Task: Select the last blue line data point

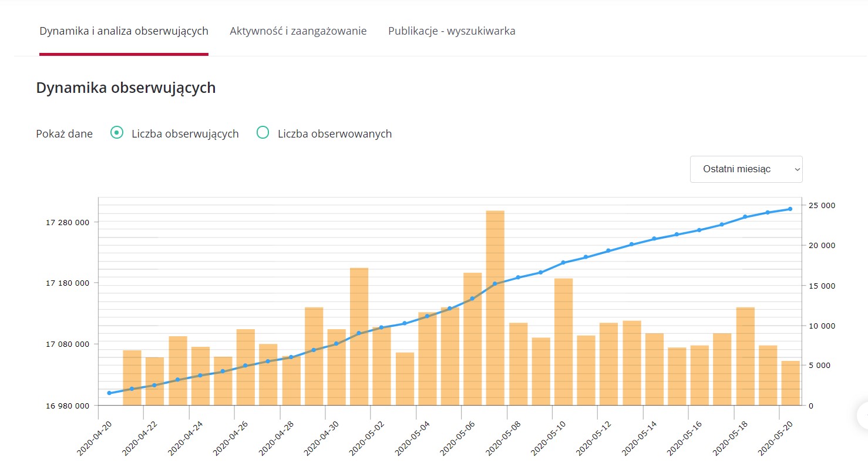Action: 790,209
